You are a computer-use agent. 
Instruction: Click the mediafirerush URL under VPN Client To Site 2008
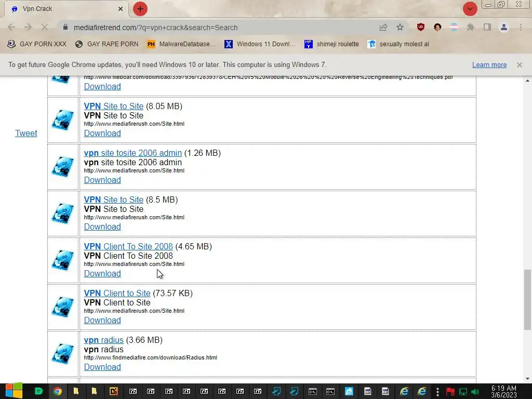pyautogui.click(x=134, y=264)
